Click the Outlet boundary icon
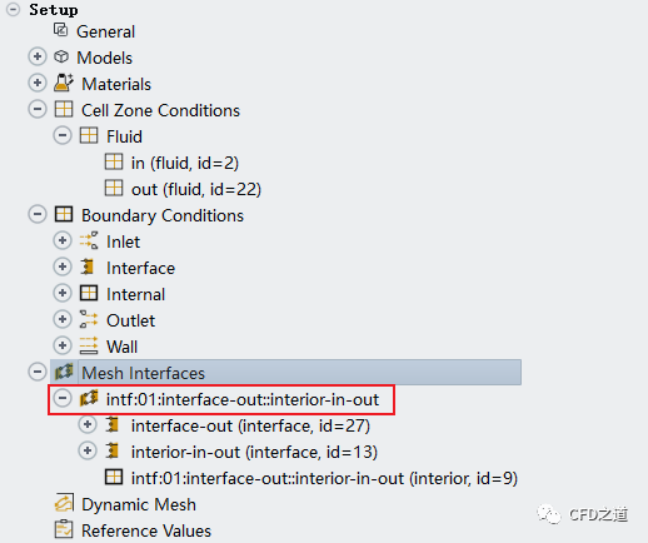Image resolution: width=648 pixels, height=543 pixels. coord(88,320)
